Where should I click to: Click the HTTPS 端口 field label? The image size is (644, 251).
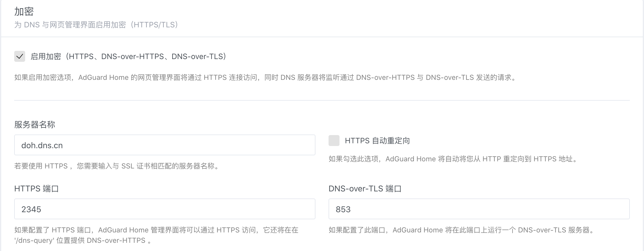click(37, 189)
